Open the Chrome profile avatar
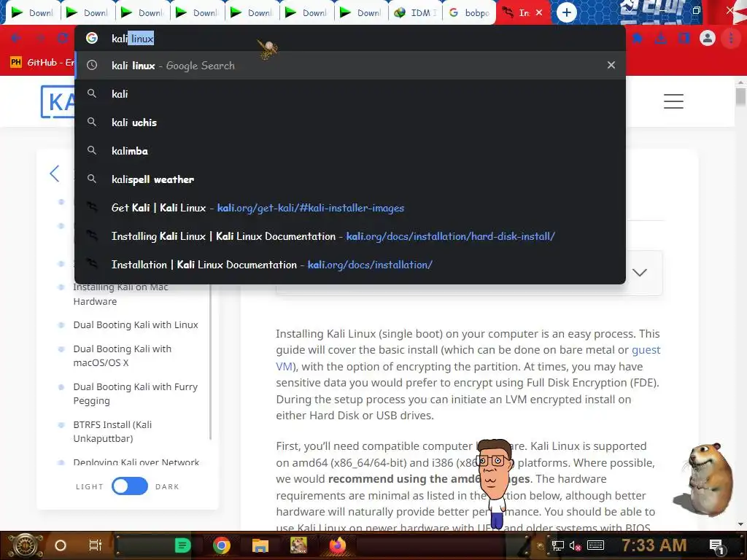The width and height of the screenshot is (747, 560). (708, 38)
